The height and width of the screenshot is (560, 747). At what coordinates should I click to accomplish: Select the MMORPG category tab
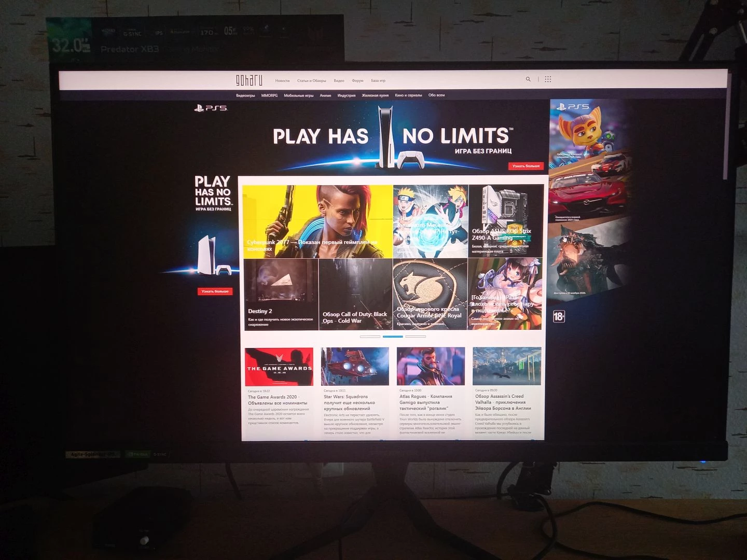click(x=269, y=95)
